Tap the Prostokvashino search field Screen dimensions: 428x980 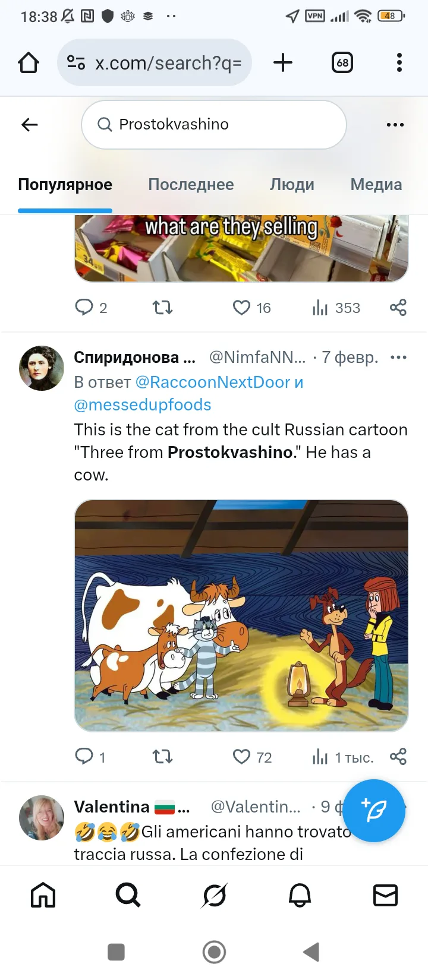[x=214, y=125]
